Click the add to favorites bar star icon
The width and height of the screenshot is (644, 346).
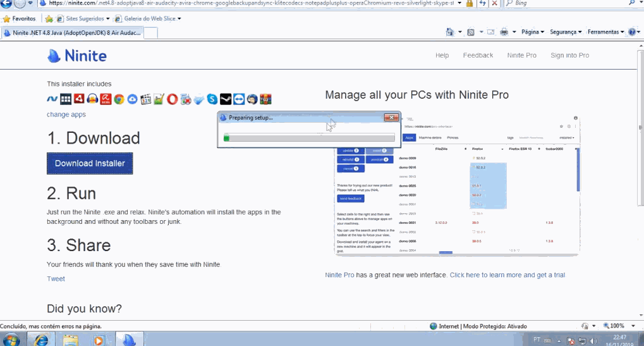click(x=49, y=18)
